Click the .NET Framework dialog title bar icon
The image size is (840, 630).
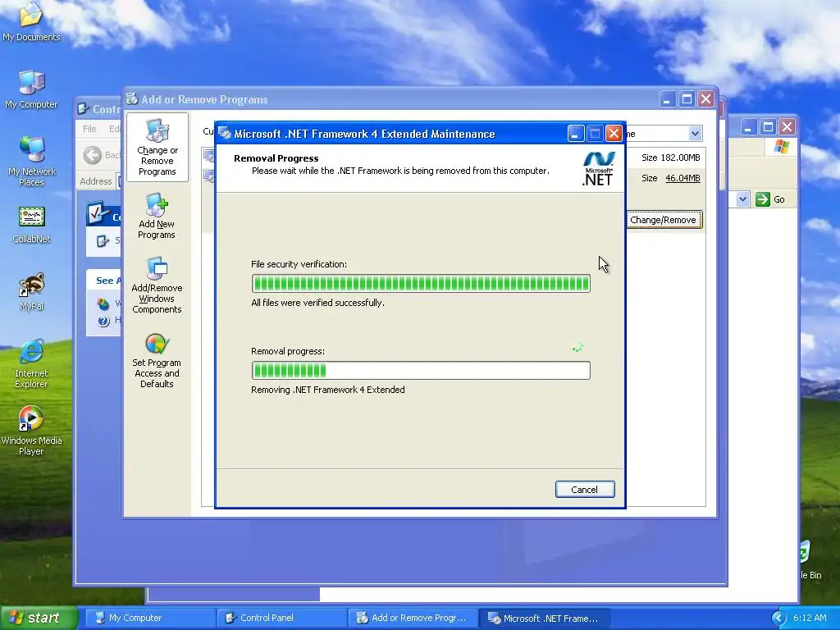point(225,134)
